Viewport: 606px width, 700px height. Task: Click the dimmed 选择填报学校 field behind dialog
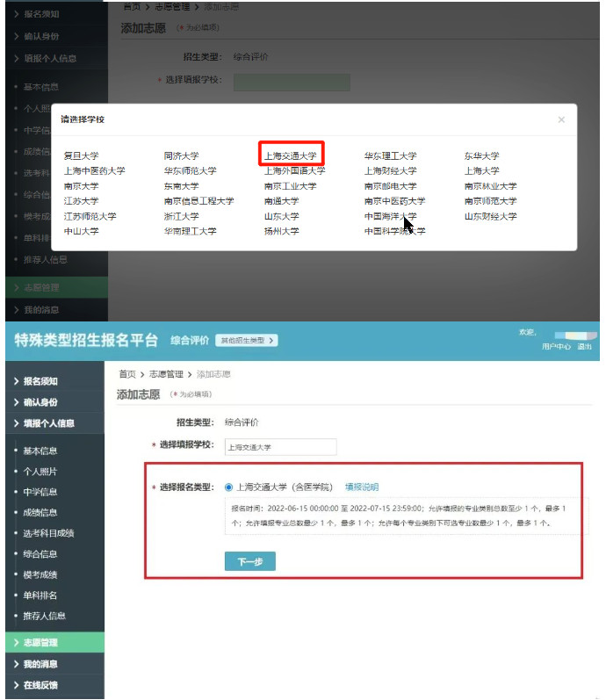[292, 83]
